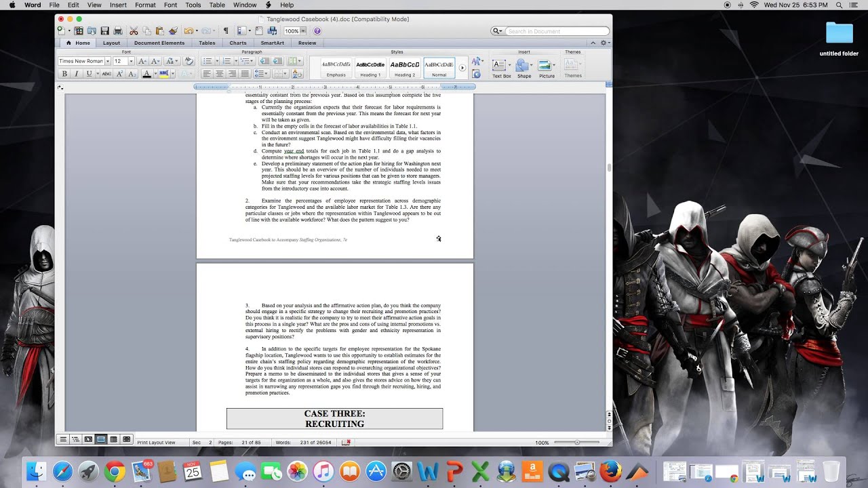Show nonprinting paragraph marks

(x=226, y=31)
